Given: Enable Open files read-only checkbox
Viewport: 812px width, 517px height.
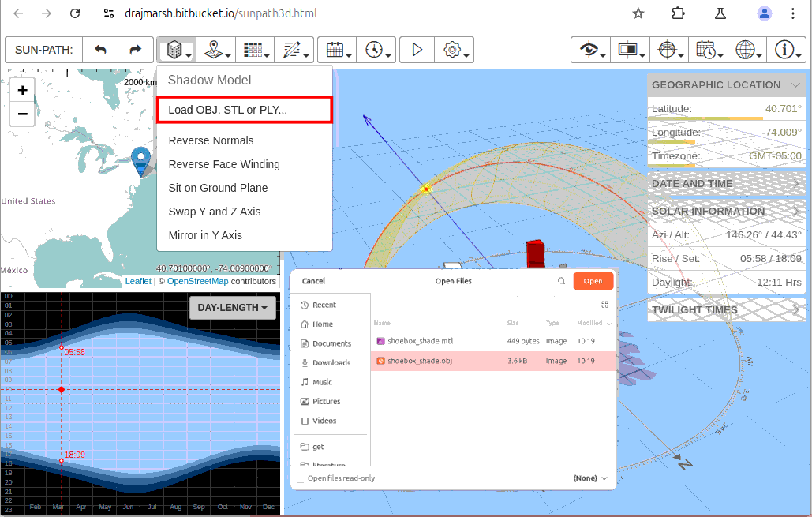Looking at the screenshot, I should (301, 478).
